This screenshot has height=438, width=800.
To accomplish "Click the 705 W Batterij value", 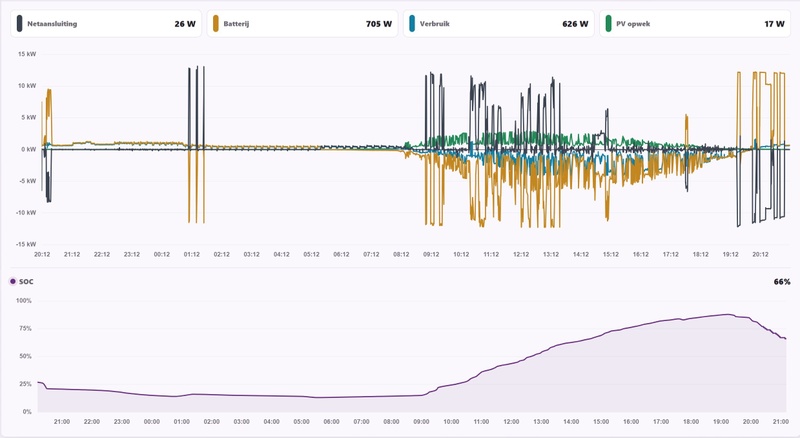I will 379,24.
